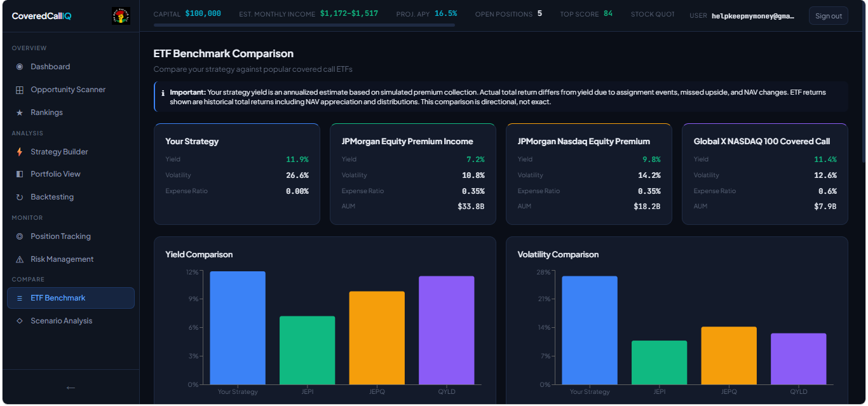This screenshot has width=868, height=406.
Task: Click the Risk Management warning triangle icon
Action: 20,259
